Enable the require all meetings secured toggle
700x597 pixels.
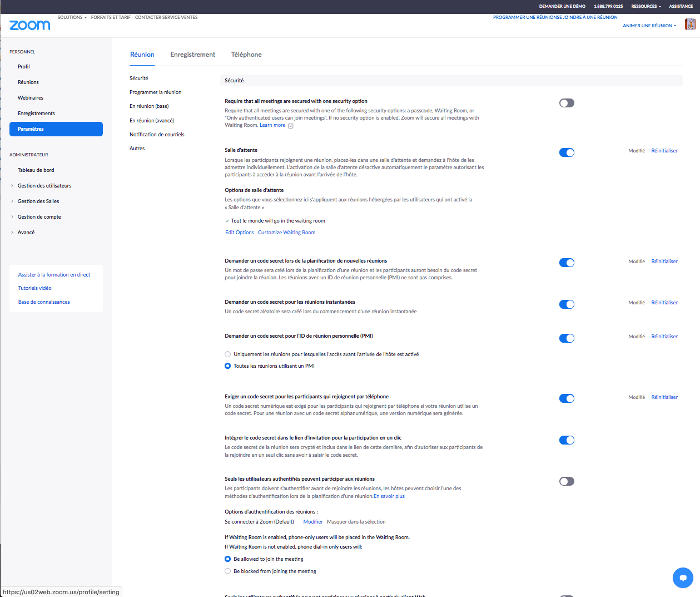click(x=566, y=103)
